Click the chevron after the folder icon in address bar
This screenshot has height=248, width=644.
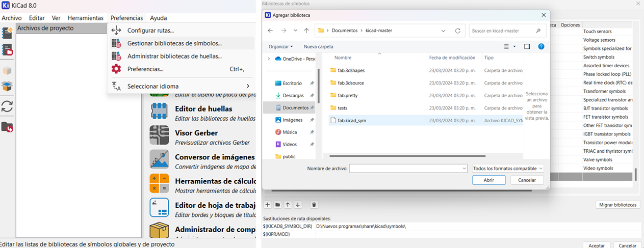pyautogui.click(x=327, y=31)
